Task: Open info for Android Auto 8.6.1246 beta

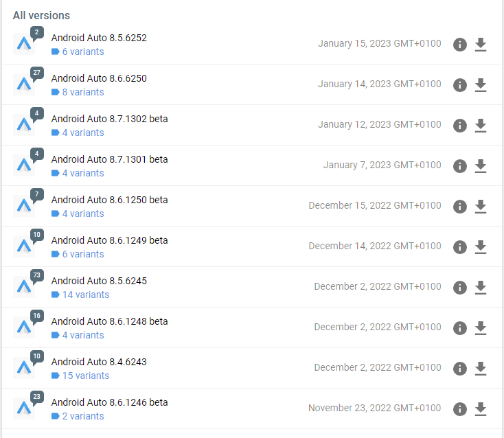Action: (460, 409)
